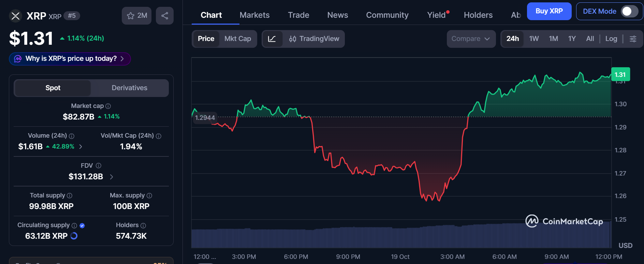Open Chart tab
This screenshot has height=264, width=644.
211,15
